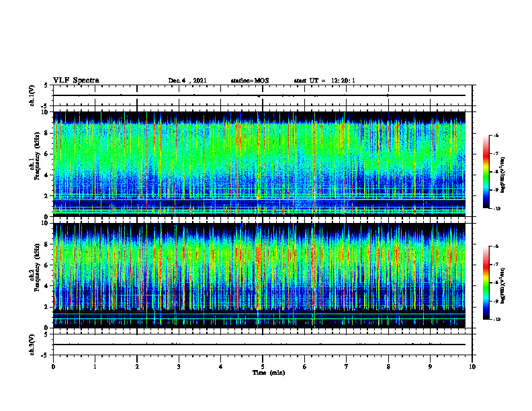Click the "VLF Spectra" title text
This screenshot has height=411, width=532.
pos(76,81)
